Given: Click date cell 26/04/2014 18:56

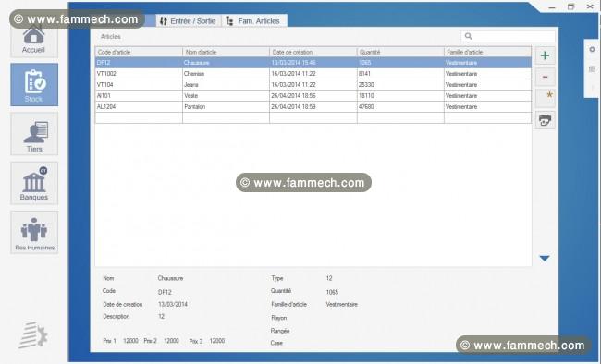Looking at the screenshot, I should click(313, 96).
